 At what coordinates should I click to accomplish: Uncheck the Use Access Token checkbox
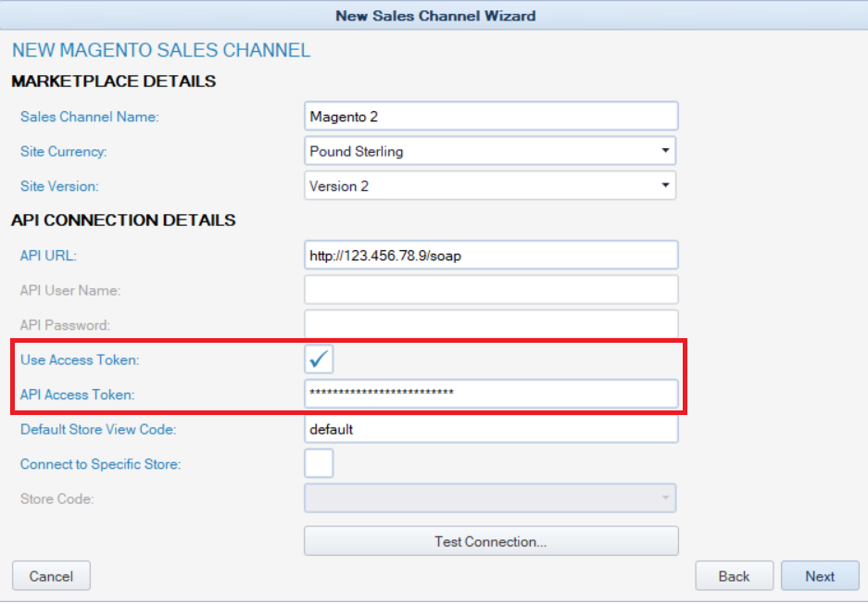click(319, 359)
